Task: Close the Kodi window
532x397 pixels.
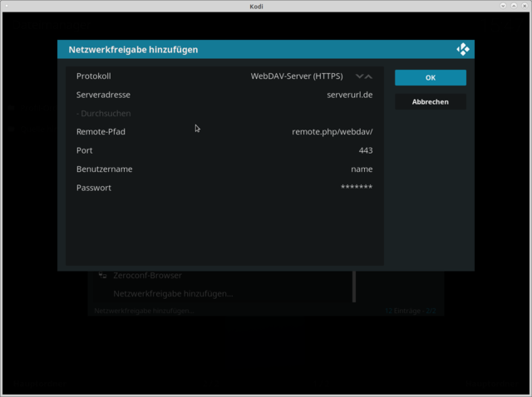Action: coord(525,6)
